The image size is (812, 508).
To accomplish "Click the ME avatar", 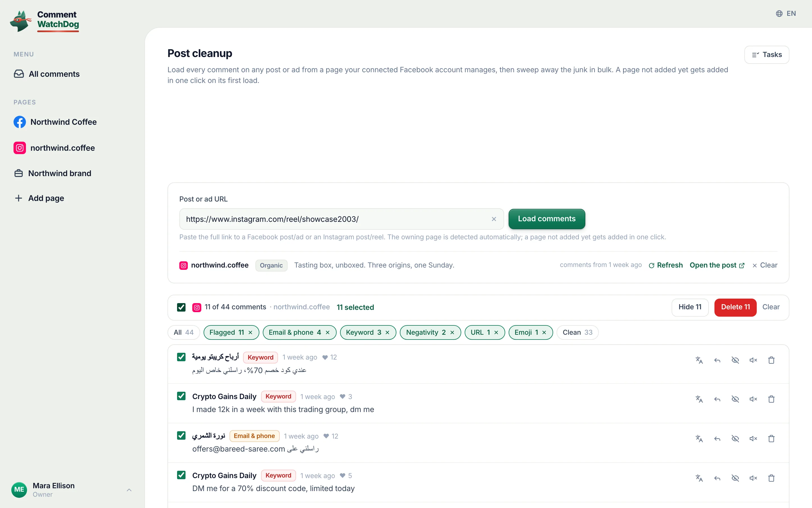I will pos(19,490).
